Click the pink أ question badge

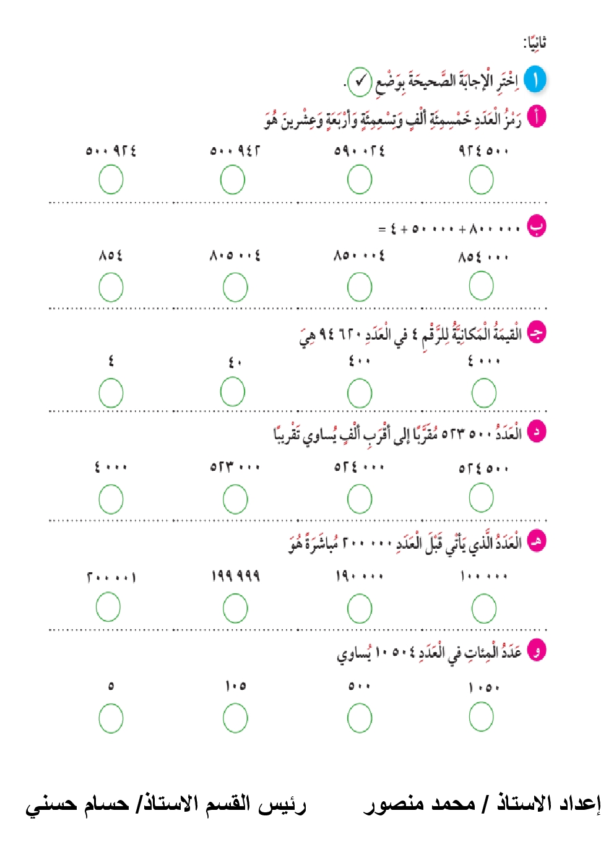pyautogui.click(x=536, y=117)
